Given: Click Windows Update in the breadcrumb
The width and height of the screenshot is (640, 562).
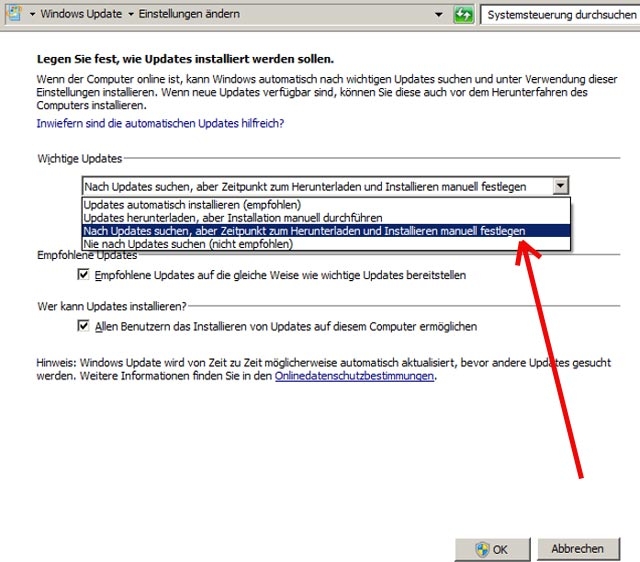Looking at the screenshot, I should tap(81, 14).
